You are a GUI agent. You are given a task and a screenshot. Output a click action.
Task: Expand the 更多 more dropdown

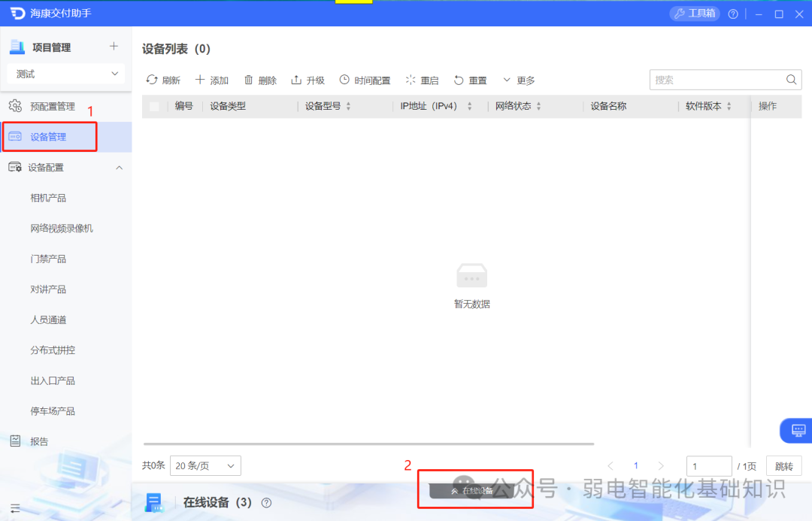point(518,80)
